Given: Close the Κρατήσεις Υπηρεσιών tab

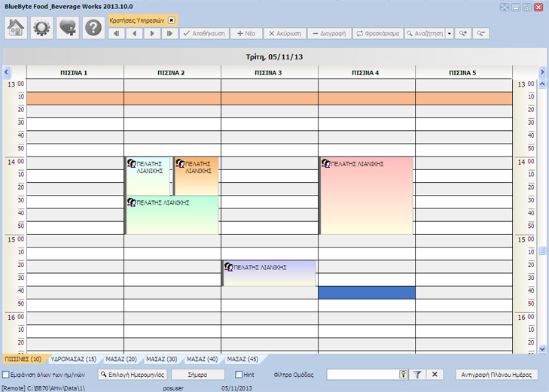Looking at the screenshot, I should pos(171,20).
